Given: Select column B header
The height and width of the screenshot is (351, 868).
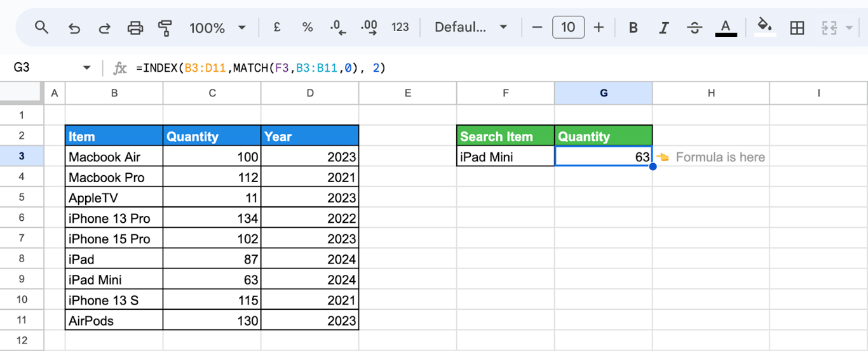Looking at the screenshot, I should tap(114, 93).
